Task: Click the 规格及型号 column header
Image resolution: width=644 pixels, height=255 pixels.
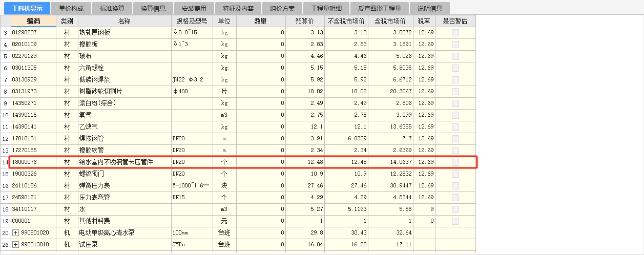Action: click(192, 21)
